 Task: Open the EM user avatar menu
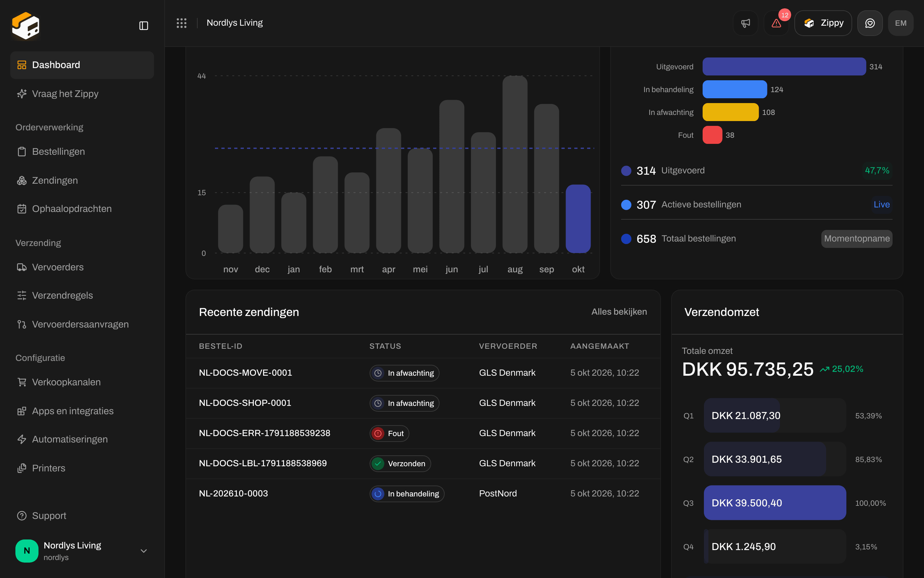click(901, 23)
